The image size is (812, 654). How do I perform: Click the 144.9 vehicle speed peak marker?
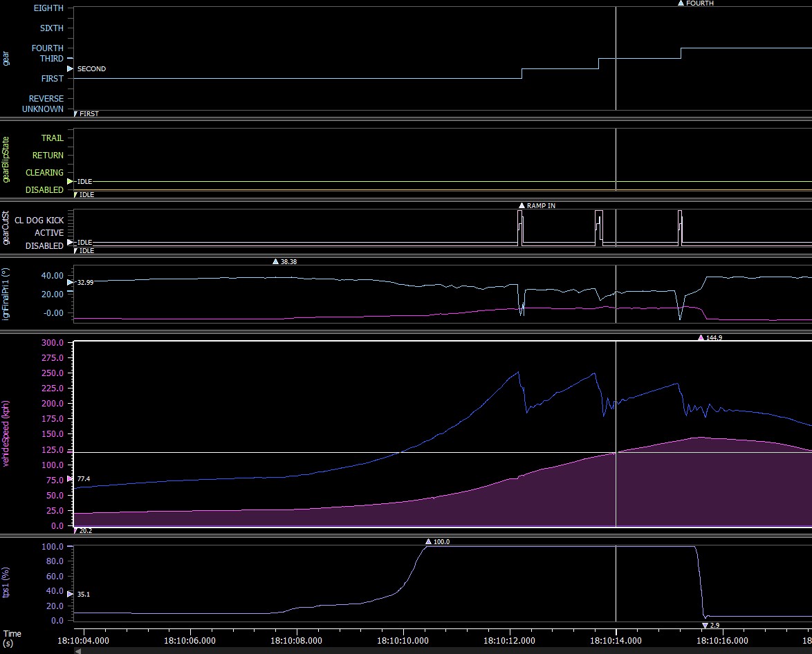701,338
